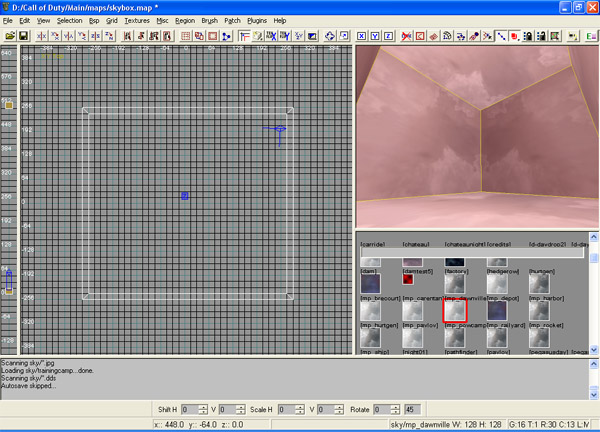600x432 pixels.
Task: Click the Scale V spinner arrows
Action: point(339,409)
